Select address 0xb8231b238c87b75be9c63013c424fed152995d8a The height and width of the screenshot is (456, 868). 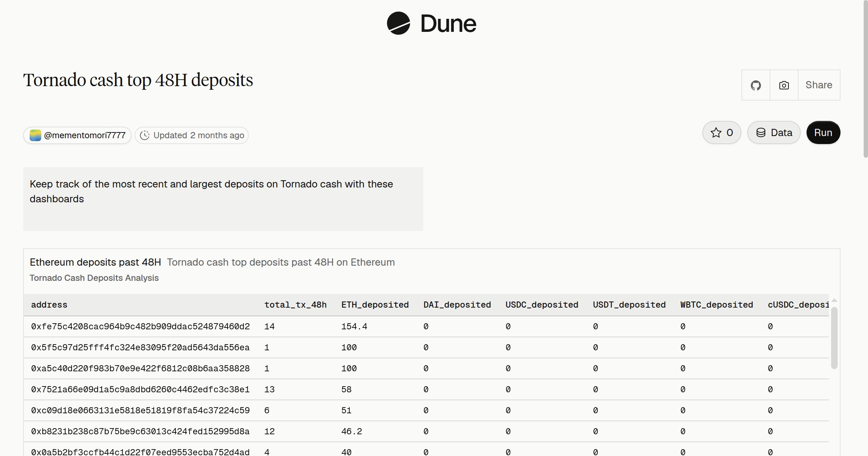pos(140,431)
